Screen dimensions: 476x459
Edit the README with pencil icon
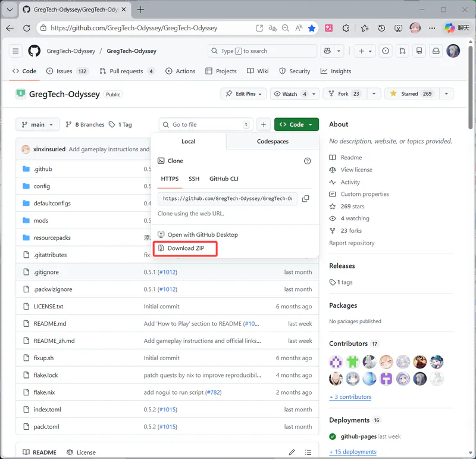tap(292, 452)
